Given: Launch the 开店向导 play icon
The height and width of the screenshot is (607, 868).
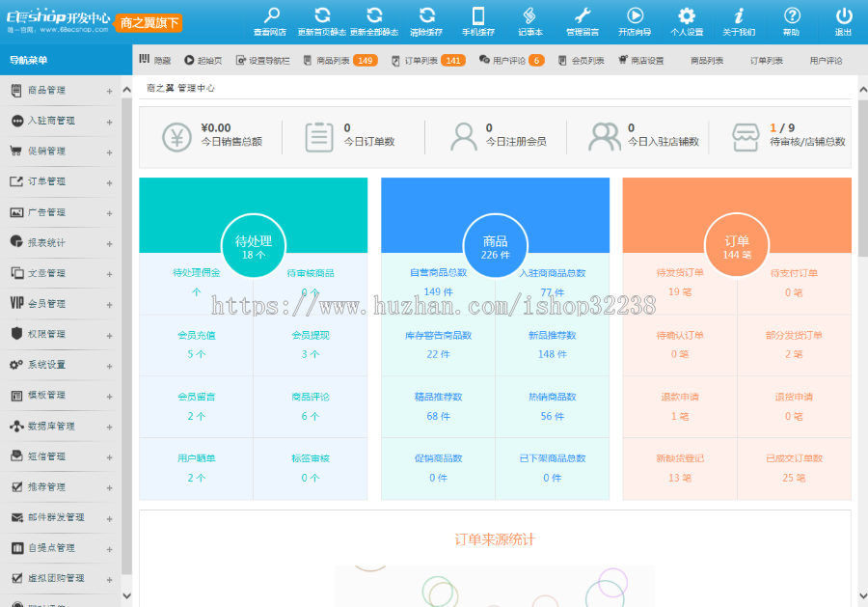Looking at the screenshot, I should [x=635, y=16].
